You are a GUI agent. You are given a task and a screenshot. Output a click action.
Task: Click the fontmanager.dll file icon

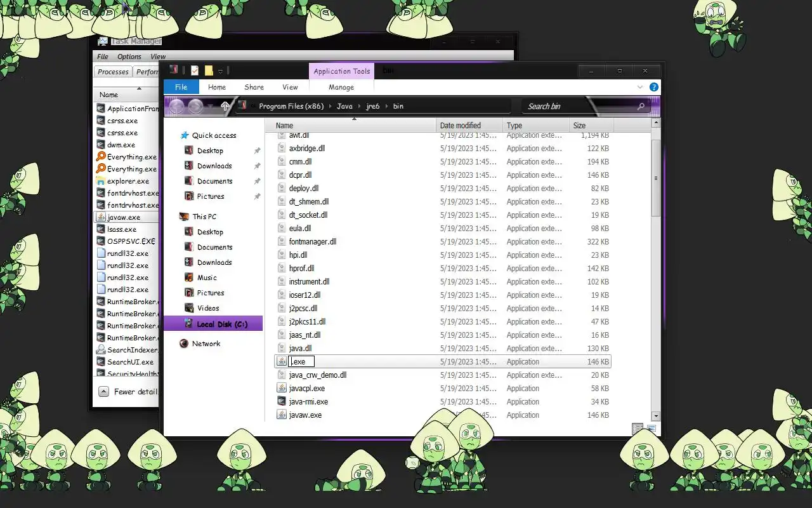tap(282, 241)
